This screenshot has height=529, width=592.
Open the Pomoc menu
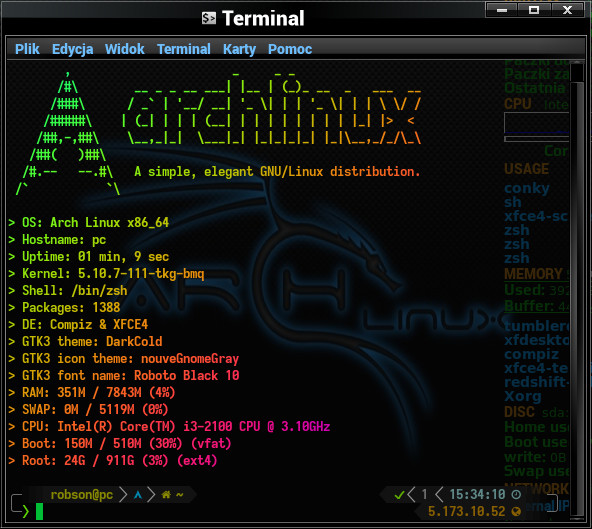(x=290, y=49)
